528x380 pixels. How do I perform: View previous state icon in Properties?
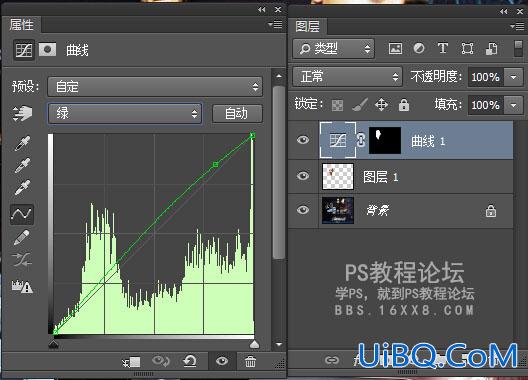161,361
